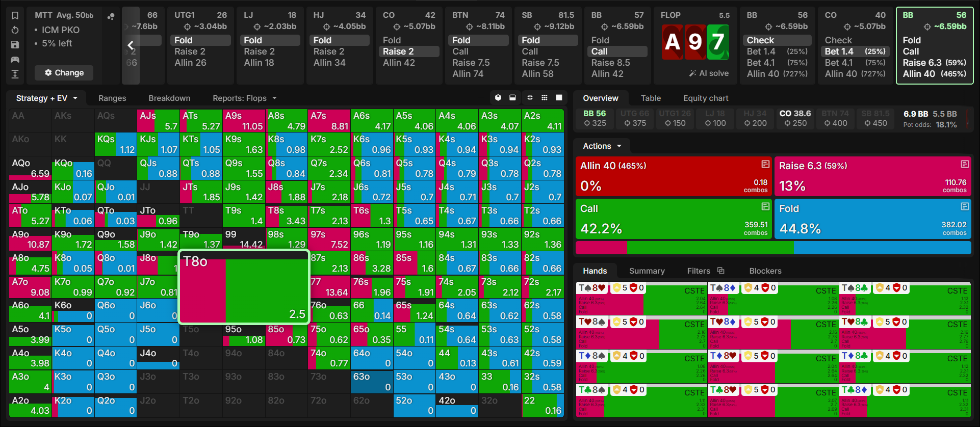Viewport: 980px width, 427px height.
Task: Open the Breakdown tab
Action: tap(169, 98)
